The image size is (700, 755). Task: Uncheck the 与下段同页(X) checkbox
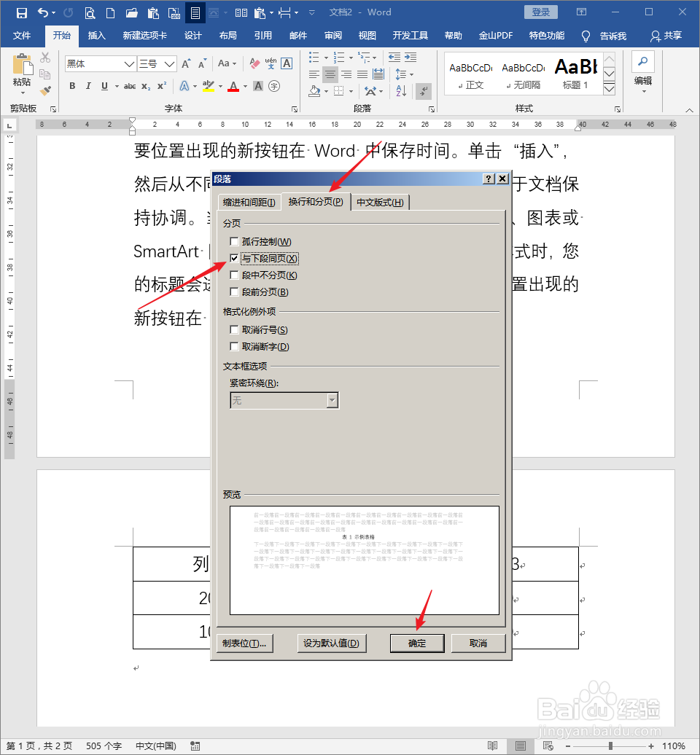[234, 259]
